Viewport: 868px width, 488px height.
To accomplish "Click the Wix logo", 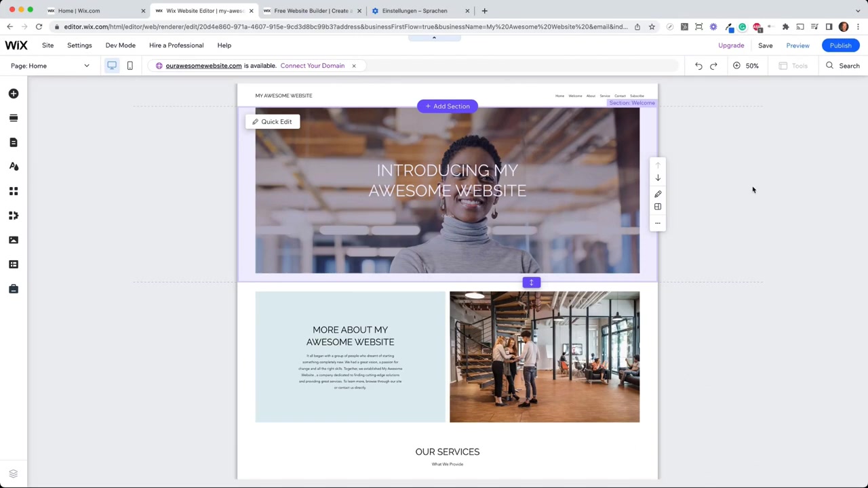I will coord(16,45).
